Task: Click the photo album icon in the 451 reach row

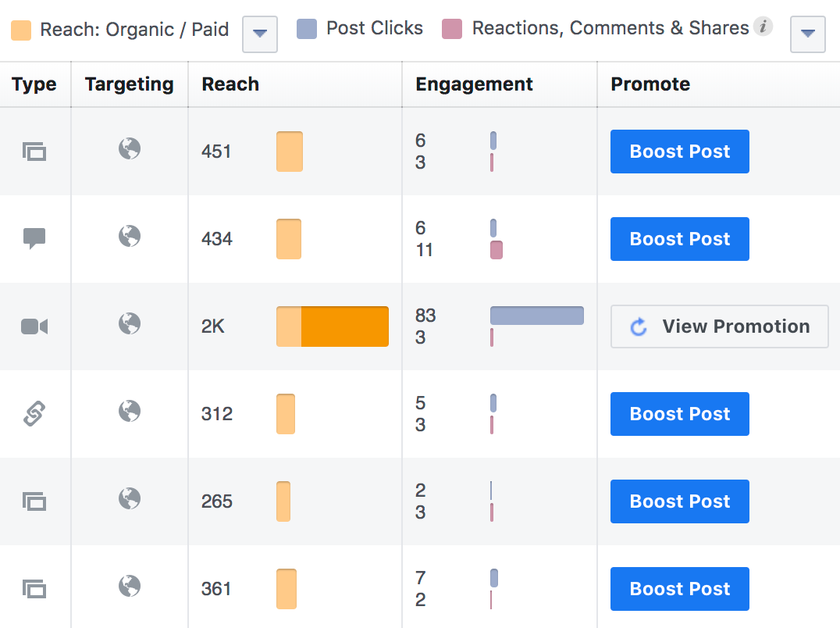Action: pyautogui.click(x=34, y=152)
